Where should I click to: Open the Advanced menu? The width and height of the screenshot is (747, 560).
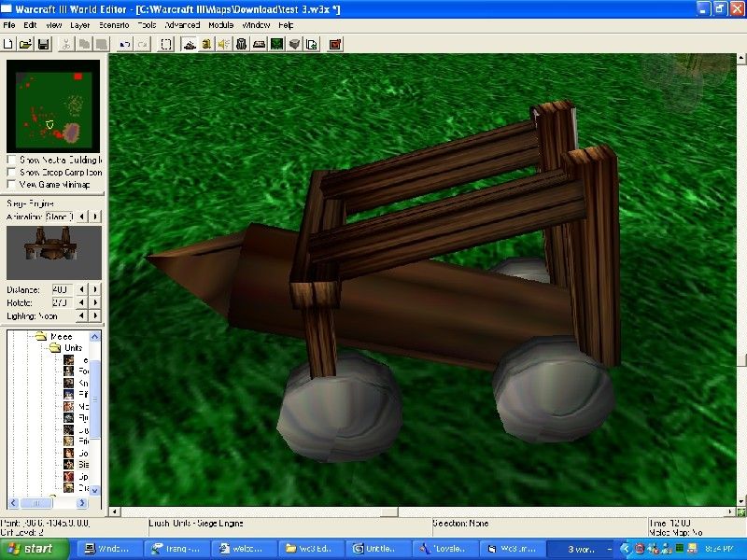click(182, 25)
